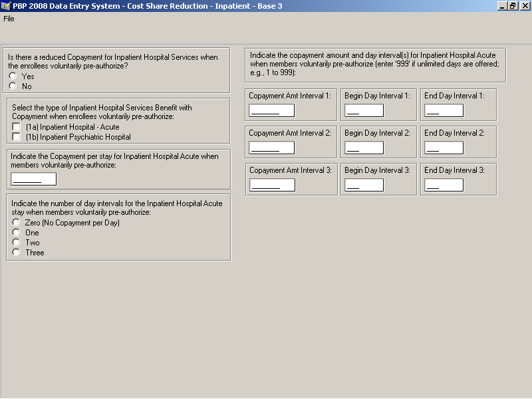The image size is (532, 399).
Task: Check the (1b) Inpatient Psychiatric Hospital box
Action: (16, 137)
